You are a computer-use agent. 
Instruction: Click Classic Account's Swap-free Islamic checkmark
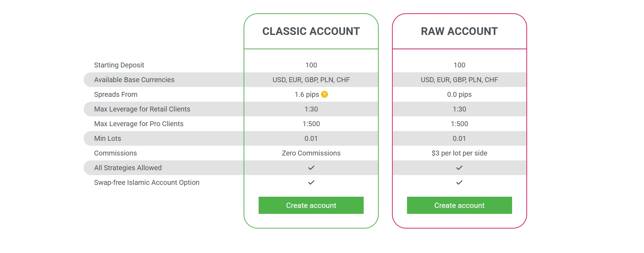click(x=311, y=182)
